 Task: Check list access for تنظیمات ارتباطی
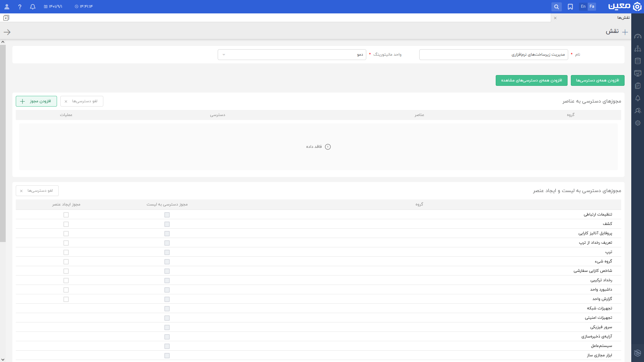[167, 215]
